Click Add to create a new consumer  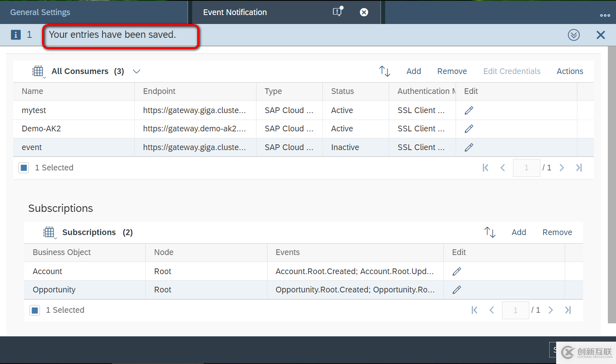[414, 71]
